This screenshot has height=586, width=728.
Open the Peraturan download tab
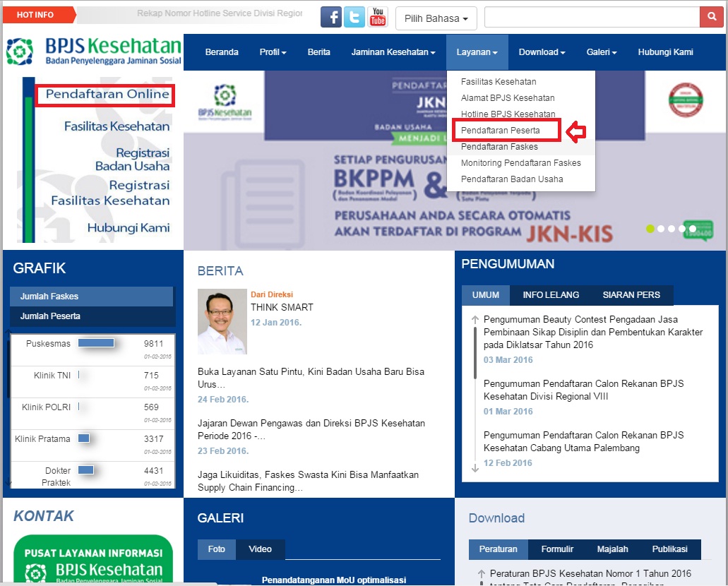[499, 549]
